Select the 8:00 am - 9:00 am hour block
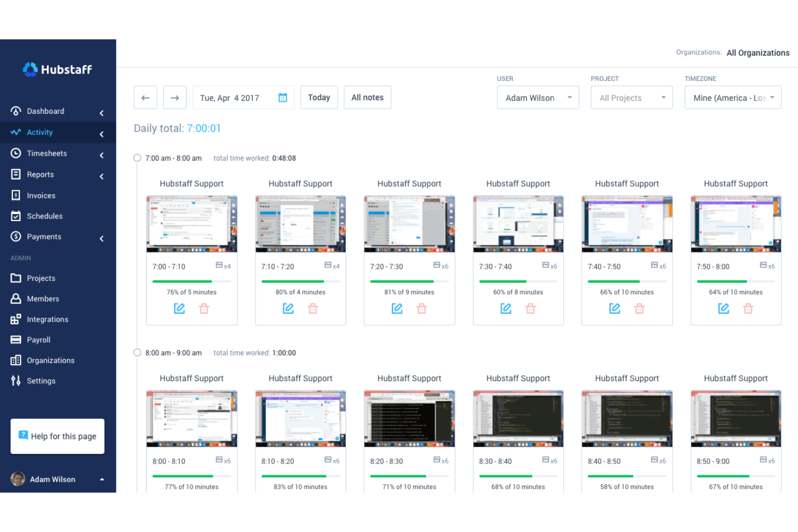This screenshot has height=532, width=798. click(x=137, y=353)
